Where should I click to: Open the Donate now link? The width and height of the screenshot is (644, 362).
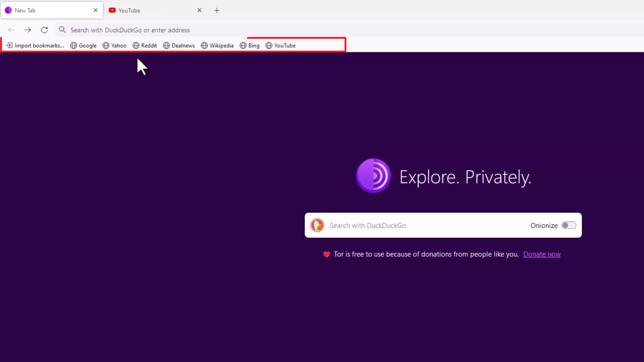point(541,254)
